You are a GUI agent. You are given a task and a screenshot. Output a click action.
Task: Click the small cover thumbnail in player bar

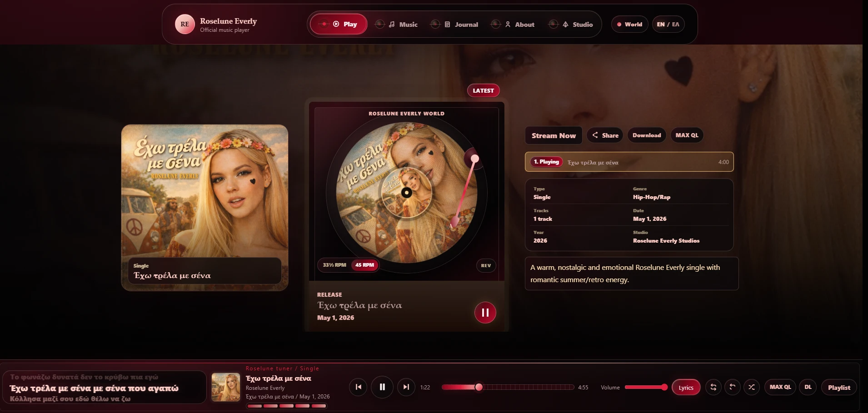tap(226, 387)
